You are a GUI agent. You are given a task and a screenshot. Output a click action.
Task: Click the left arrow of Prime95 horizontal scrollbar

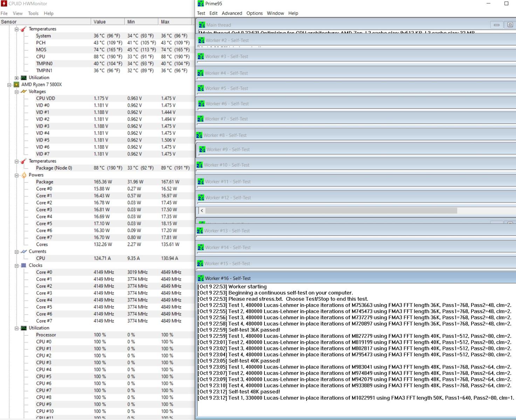pos(202,211)
